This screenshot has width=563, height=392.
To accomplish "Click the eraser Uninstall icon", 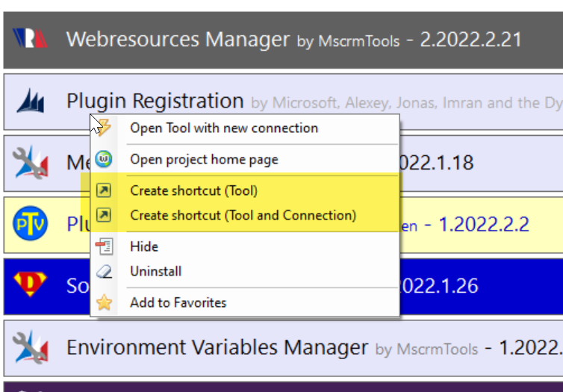I will coord(105,272).
